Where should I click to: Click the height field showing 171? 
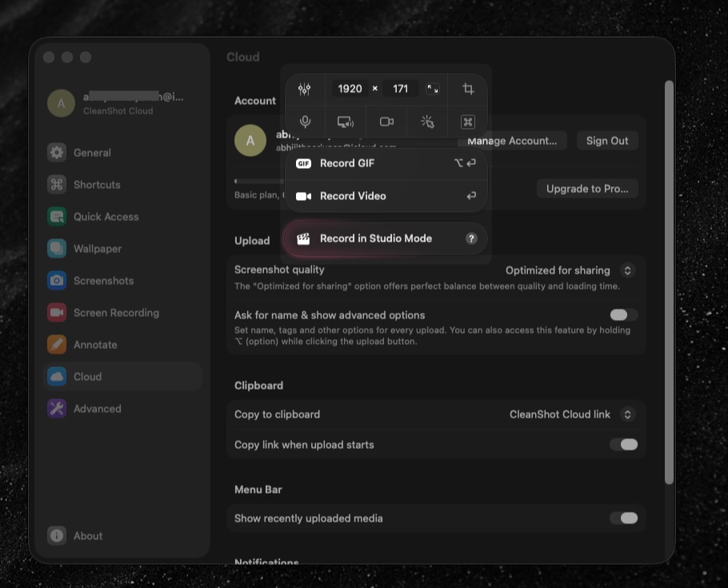pyautogui.click(x=400, y=89)
